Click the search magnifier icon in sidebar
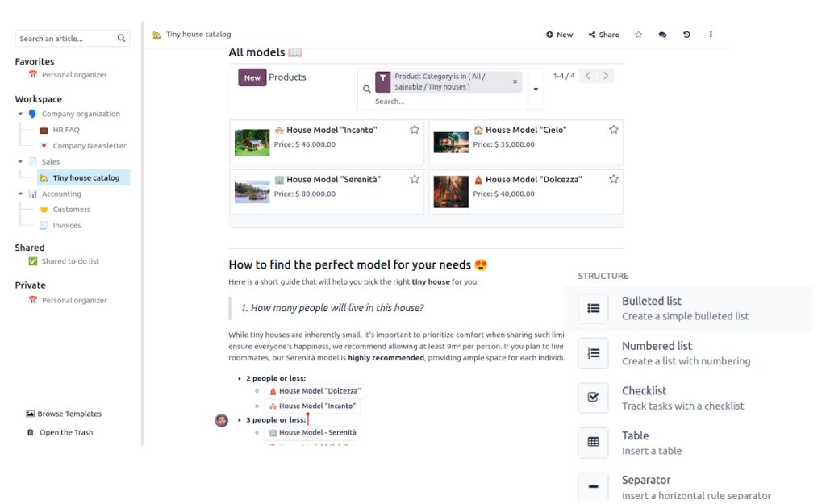This screenshot has height=504, width=826. 121,39
